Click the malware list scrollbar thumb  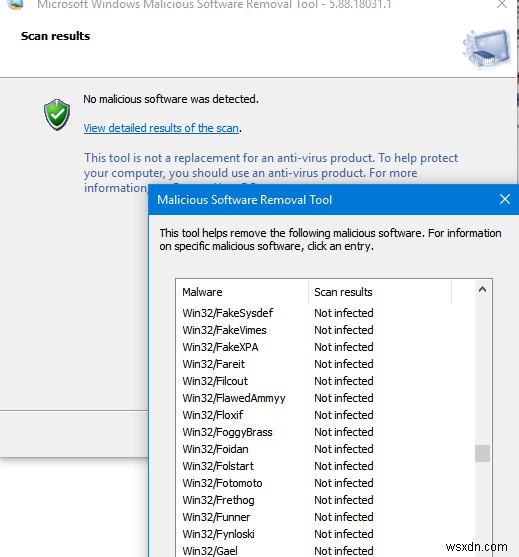tap(482, 453)
